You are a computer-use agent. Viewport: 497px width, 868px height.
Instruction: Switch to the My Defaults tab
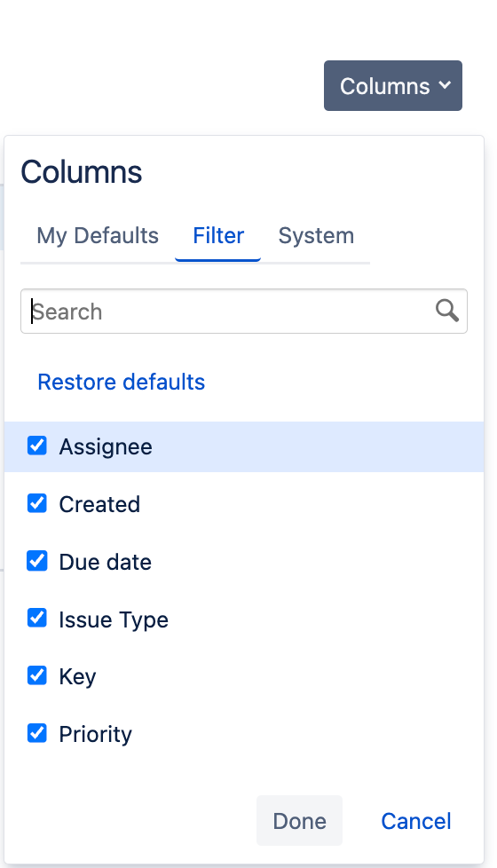pyautogui.click(x=98, y=236)
